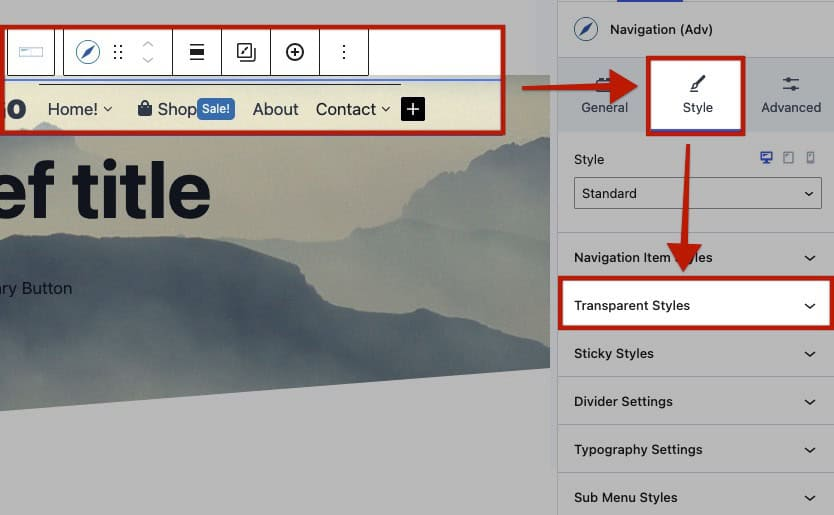834x515 pixels.
Task: Switch to mobile preview for Style
Action: click(x=810, y=158)
